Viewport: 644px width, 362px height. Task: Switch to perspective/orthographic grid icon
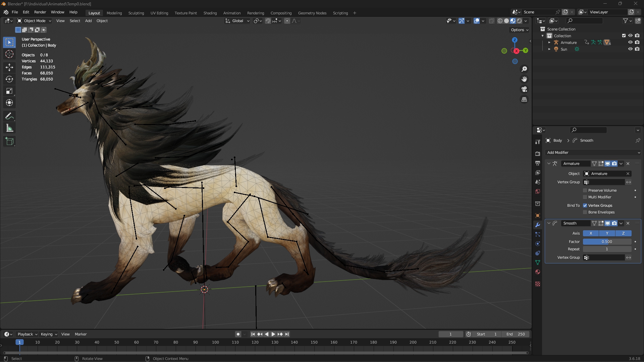click(524, 100)
